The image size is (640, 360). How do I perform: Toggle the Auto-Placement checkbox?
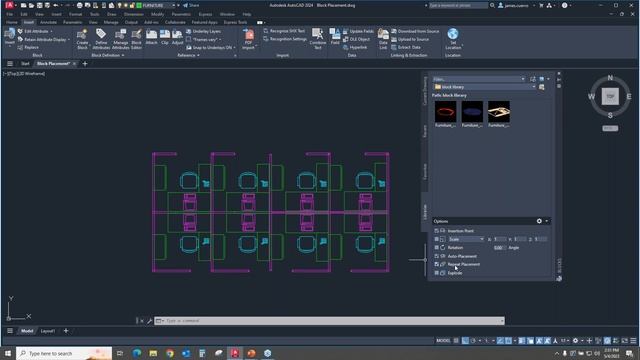(436, 256)
